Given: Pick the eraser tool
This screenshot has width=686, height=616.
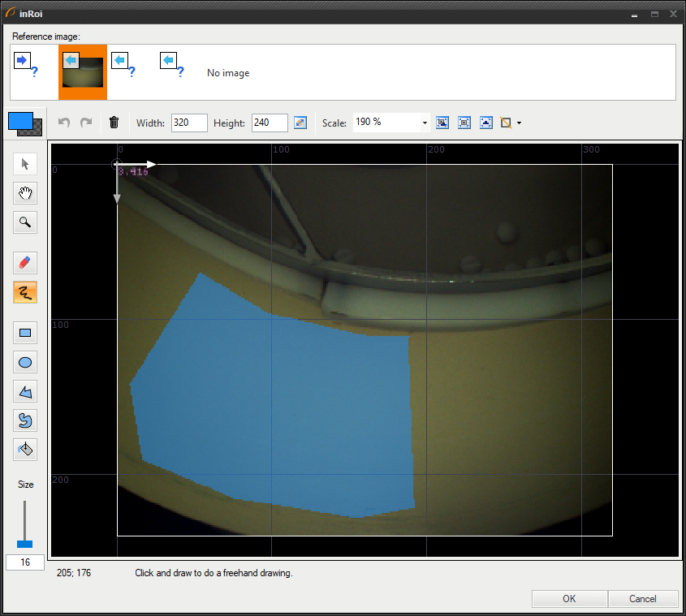Looking at the screenshot, I should 25,263.
